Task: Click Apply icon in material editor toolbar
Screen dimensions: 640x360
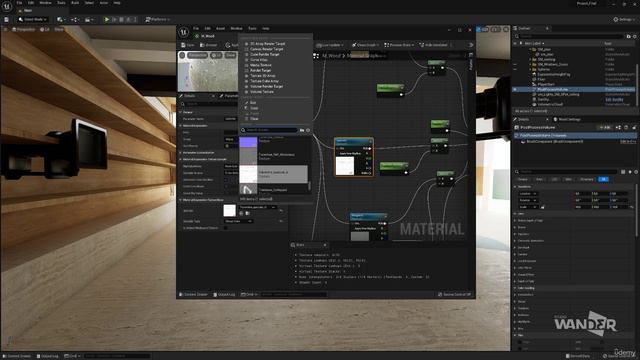Action: click(x=228, y=45)
